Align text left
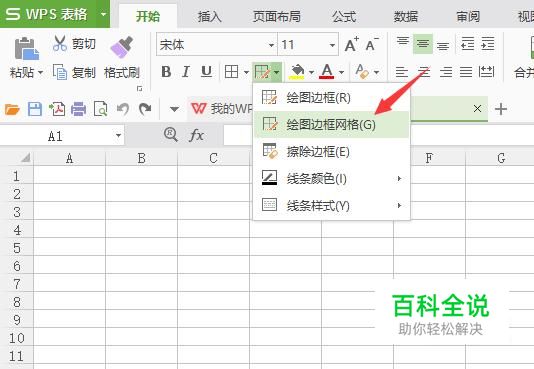The image size is (534, 369). pyautogui.click(x=402, y=72)
